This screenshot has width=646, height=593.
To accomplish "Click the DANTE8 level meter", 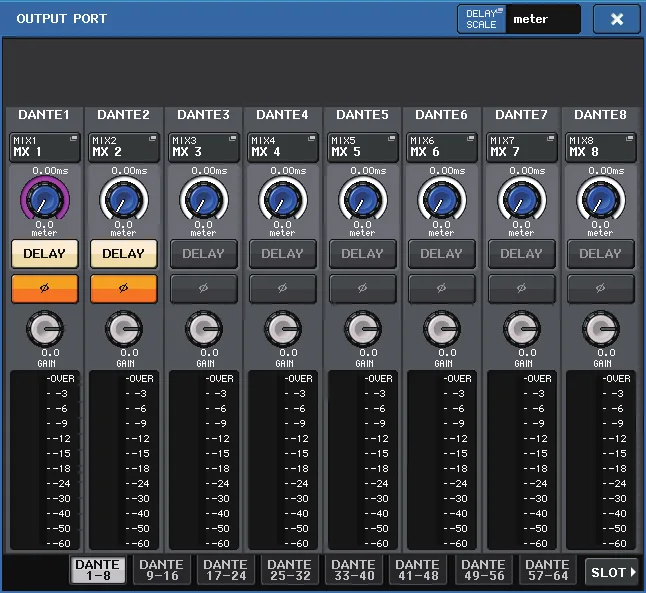I will [601, 460].
